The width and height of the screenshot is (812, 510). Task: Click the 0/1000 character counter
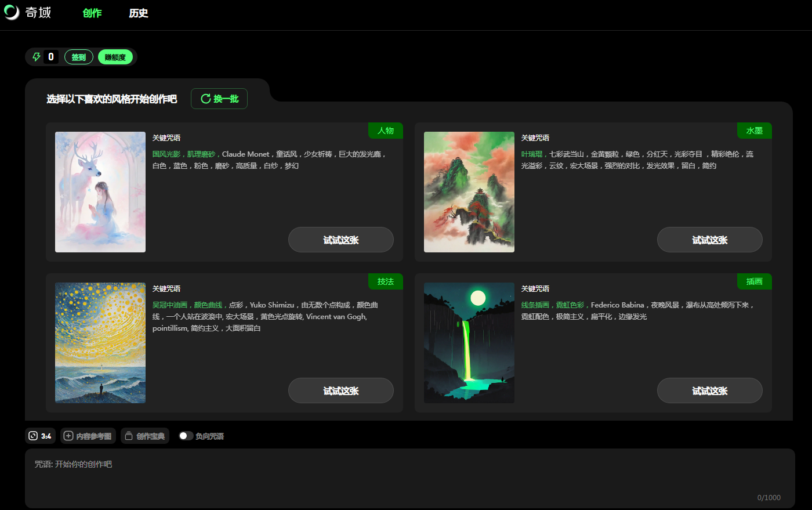point(769,497)
